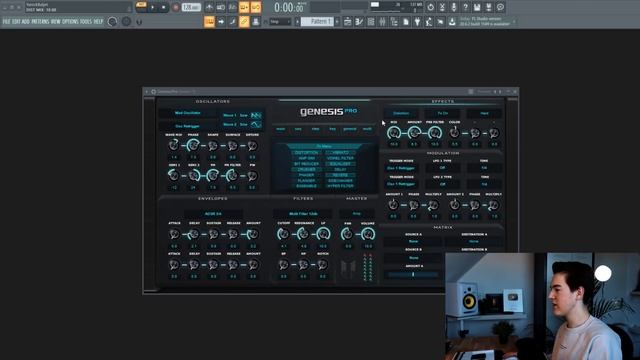Open the piano roll view icon
Screen dimensions: 640x360
[359, 22]
